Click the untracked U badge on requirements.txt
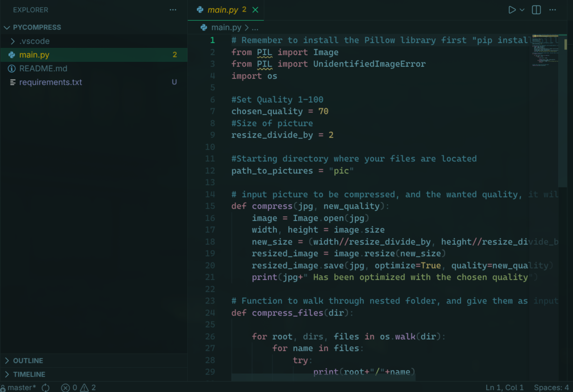The image size is (573, 392). coord(174,82)
